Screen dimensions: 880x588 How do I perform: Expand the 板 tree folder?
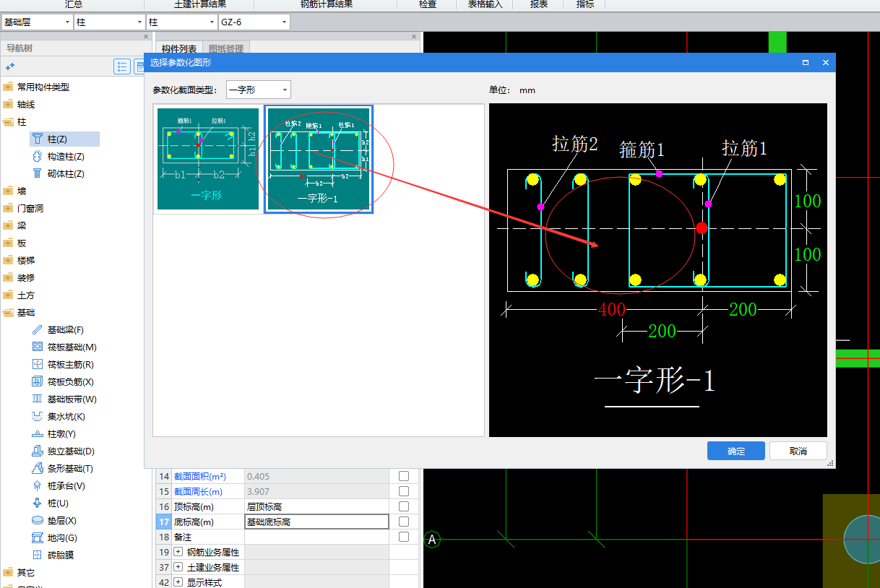8,243
